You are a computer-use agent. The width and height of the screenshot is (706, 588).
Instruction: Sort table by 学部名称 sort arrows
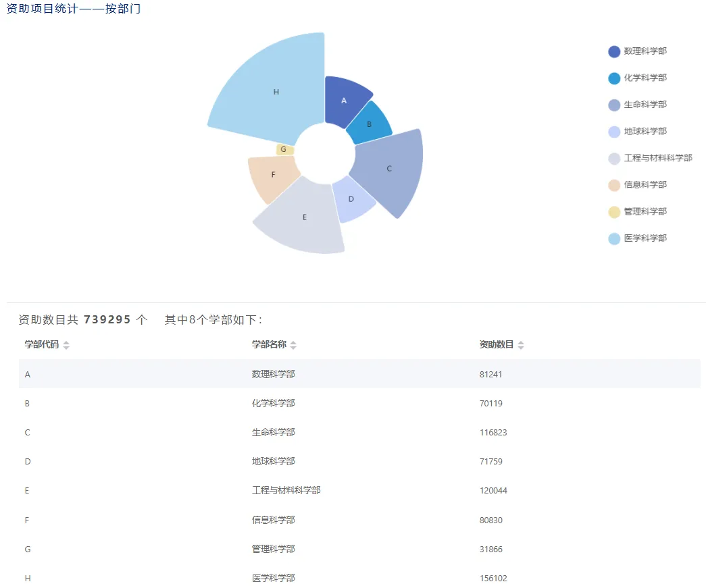293,345
